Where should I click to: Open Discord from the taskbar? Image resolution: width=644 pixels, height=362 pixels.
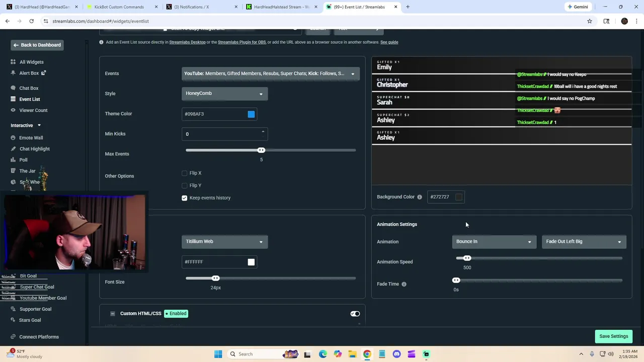pyautogui.click(x=397, y=354)
